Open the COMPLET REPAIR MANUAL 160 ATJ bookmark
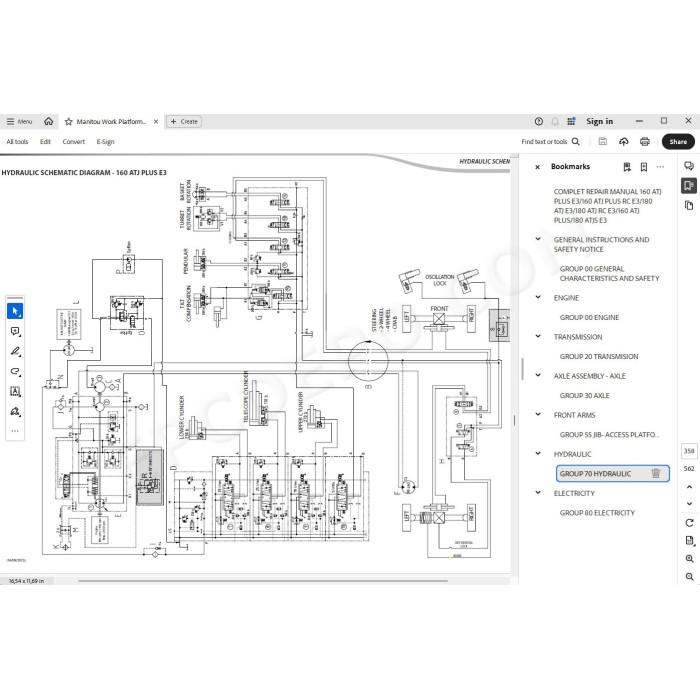Viewport: 700px width, 700px height. (607, 206)
